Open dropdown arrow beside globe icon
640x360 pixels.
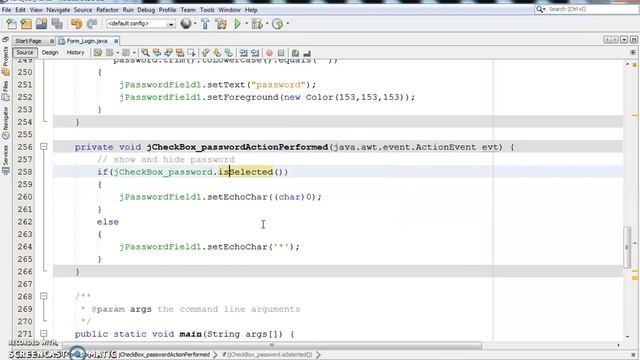(x=195, y=24)
